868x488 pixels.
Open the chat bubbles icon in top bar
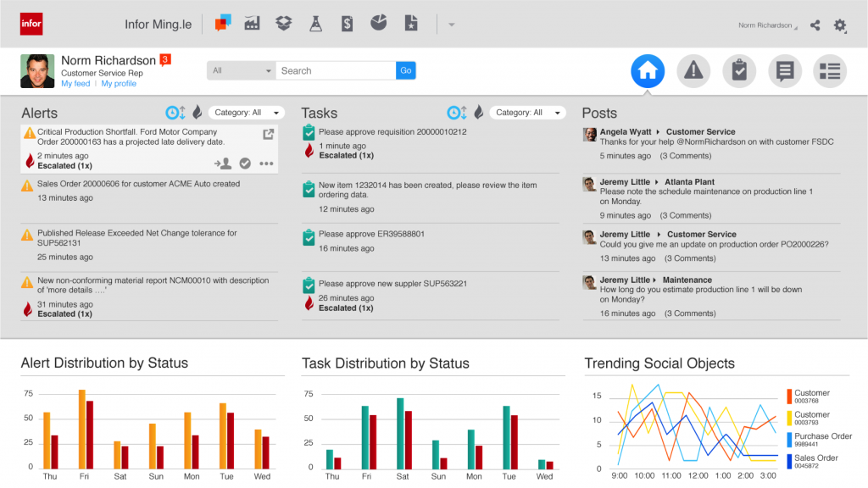(x=223, y=23)
